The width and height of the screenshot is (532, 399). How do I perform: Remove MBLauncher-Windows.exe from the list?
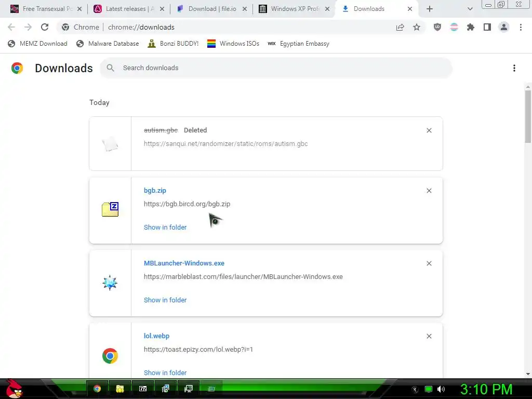tap(429, 263)
